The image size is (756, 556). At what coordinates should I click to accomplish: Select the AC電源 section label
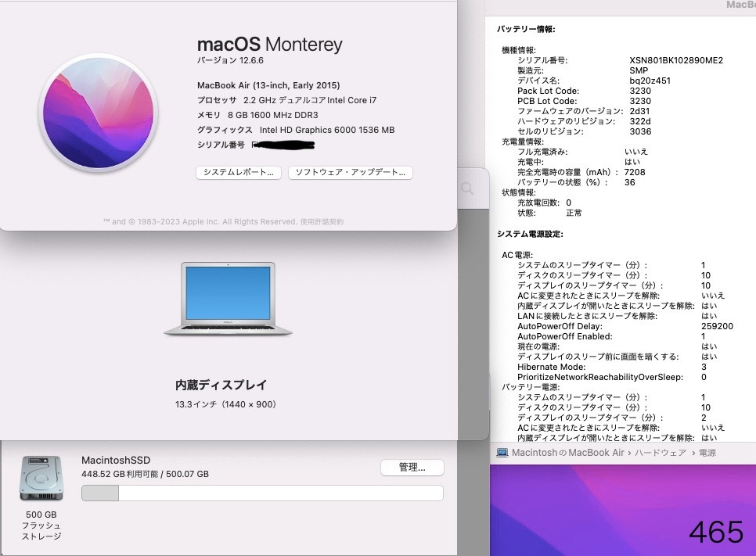pos(517,255)
